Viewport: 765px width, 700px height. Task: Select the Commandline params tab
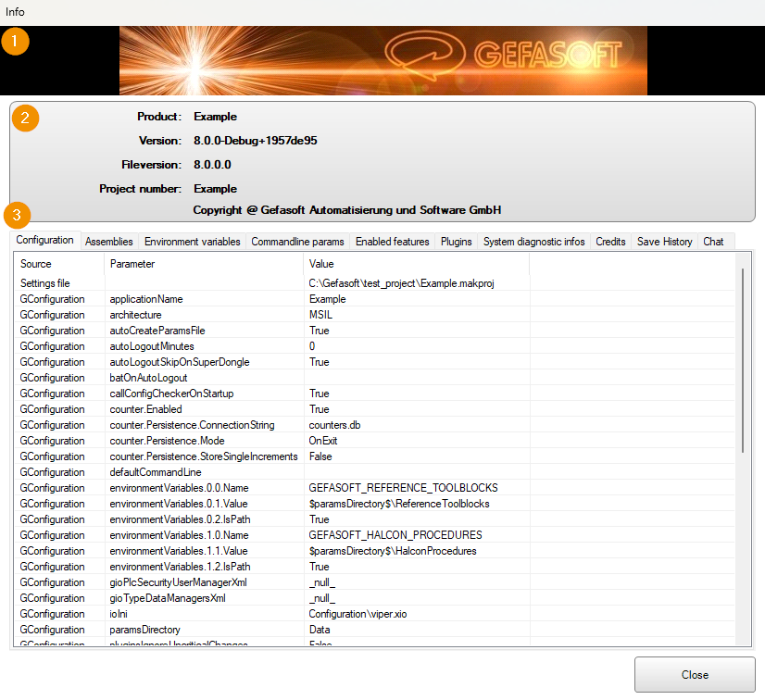pyautogui.click(x=297, y=242)
